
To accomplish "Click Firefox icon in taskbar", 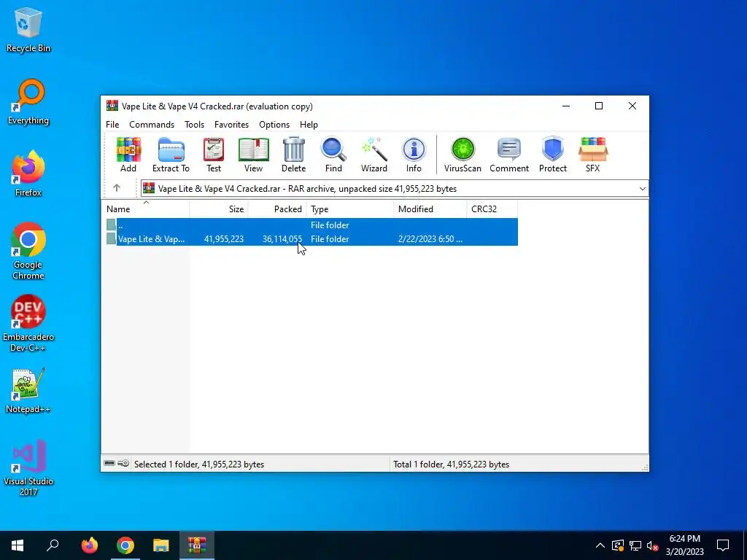I will coord(89,545).
